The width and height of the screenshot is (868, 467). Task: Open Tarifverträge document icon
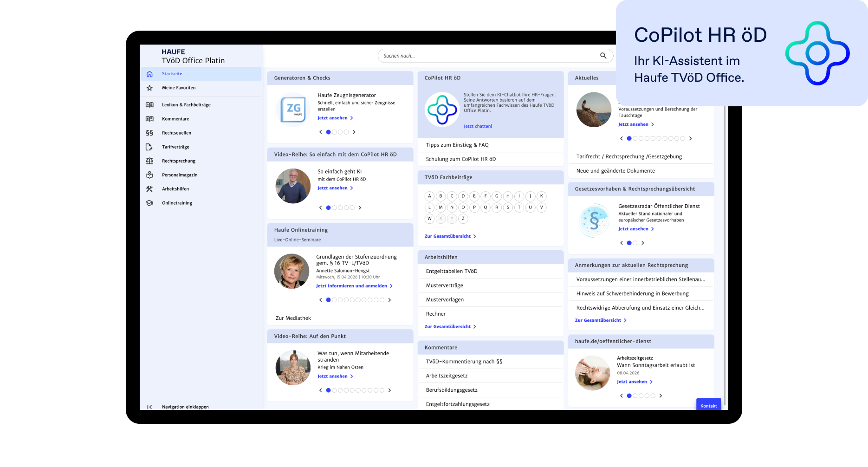[149, 147]
